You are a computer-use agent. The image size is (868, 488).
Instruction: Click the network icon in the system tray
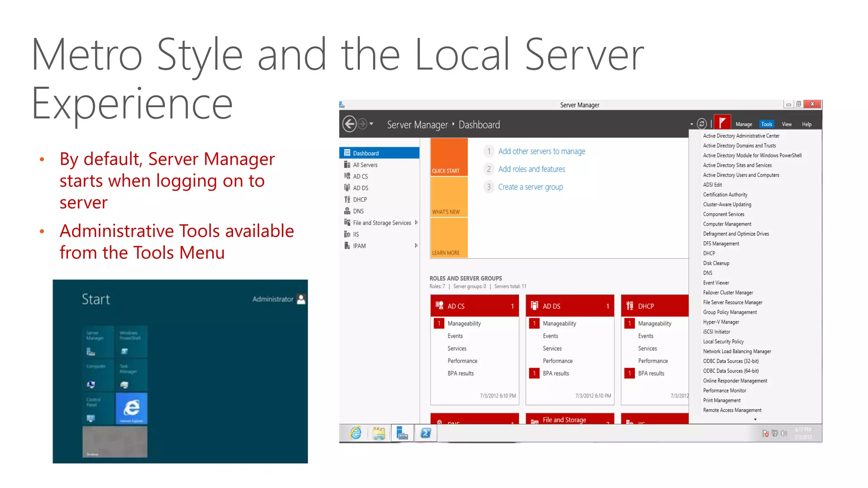pyautogui.click(x=775, y=433)
